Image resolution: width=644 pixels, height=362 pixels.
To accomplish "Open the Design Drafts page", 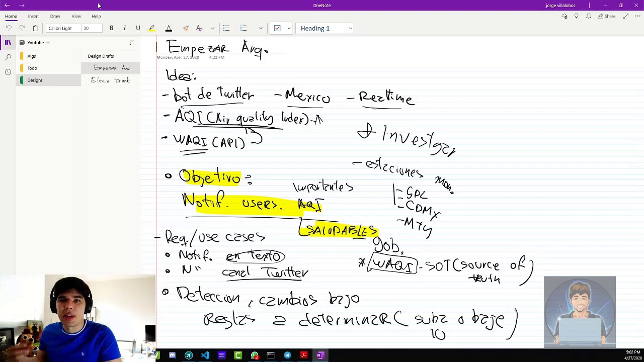I will tap(111, 56).
